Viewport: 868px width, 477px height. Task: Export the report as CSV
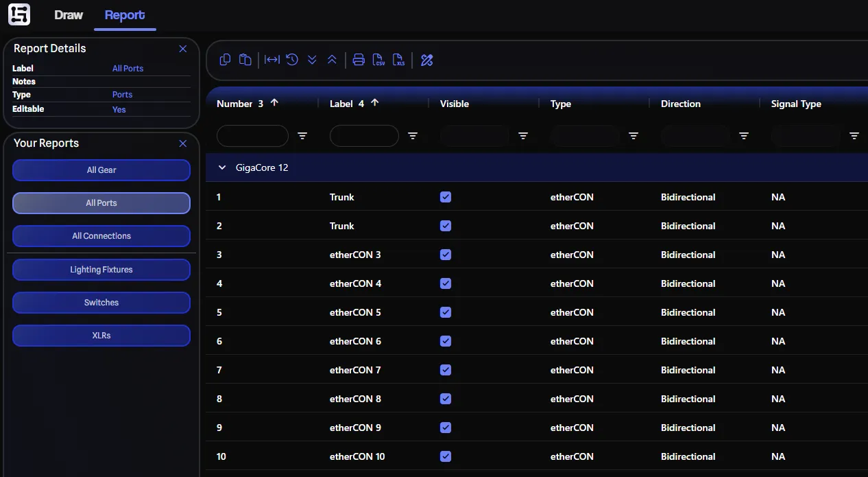378,60
